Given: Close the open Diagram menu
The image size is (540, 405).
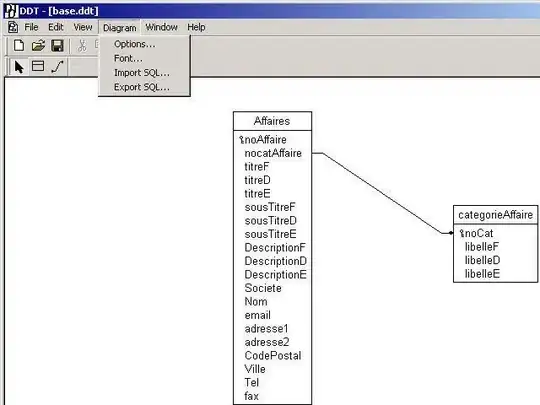Looking at the screenshot, I should (120, 28).
